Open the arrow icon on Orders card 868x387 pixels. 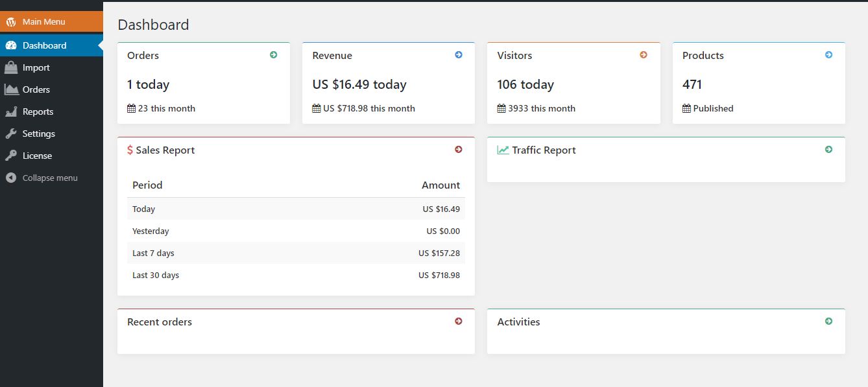tap(273, 55)
